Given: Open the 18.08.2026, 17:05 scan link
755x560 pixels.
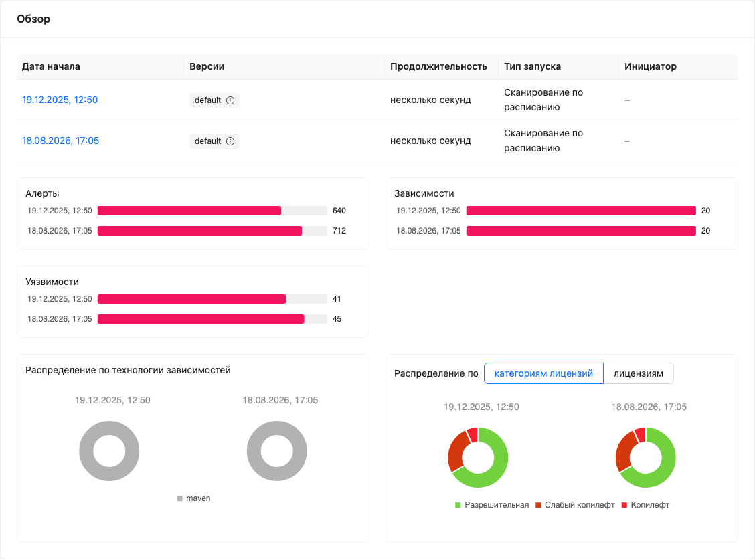Looking at the screenshot, I should (61, 141).
